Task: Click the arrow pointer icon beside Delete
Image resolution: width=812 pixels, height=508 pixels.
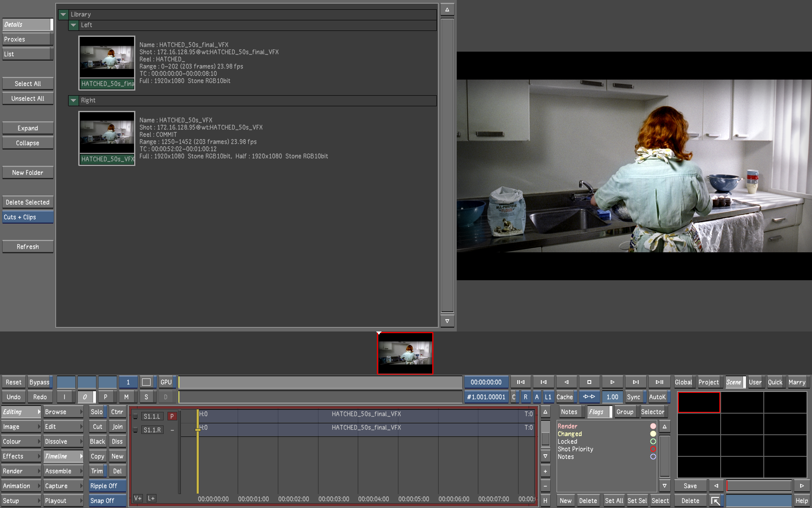Action: pos(715,501)
